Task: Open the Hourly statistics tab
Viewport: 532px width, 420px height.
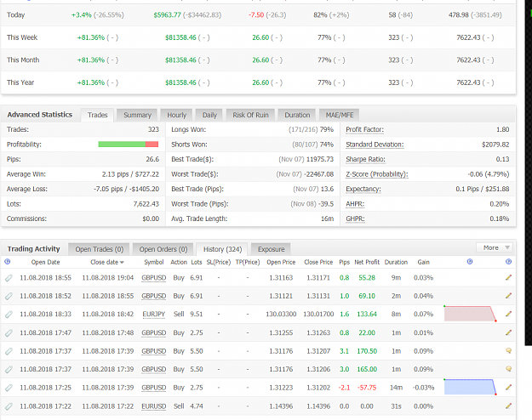Action: click(177, 116)
